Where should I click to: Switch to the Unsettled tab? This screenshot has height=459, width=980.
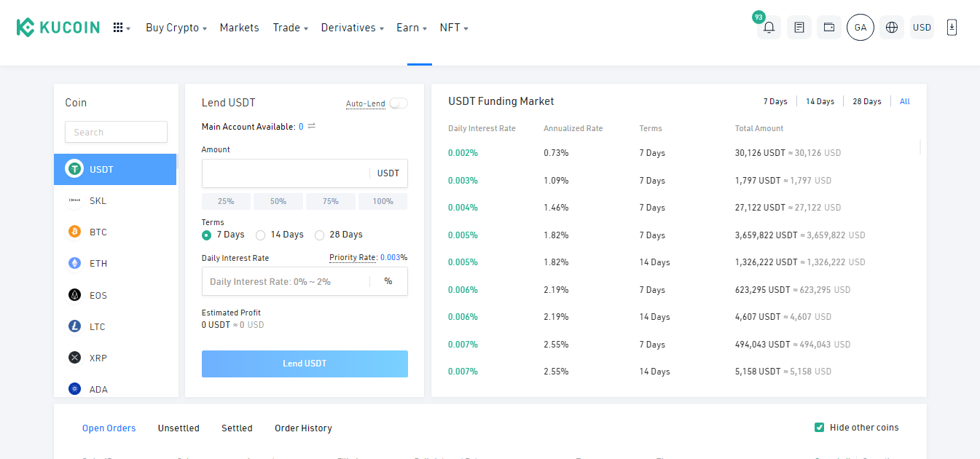[179, 428]
